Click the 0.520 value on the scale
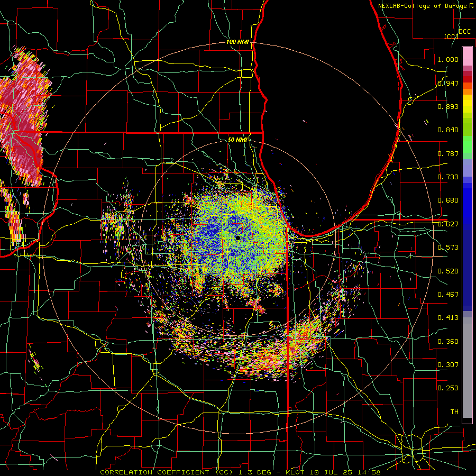 448,271
